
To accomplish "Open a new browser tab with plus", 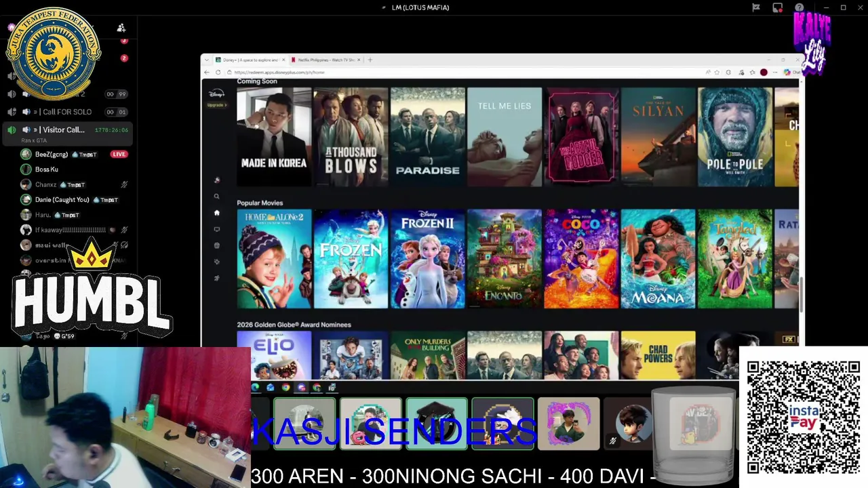I will (370, 60).
